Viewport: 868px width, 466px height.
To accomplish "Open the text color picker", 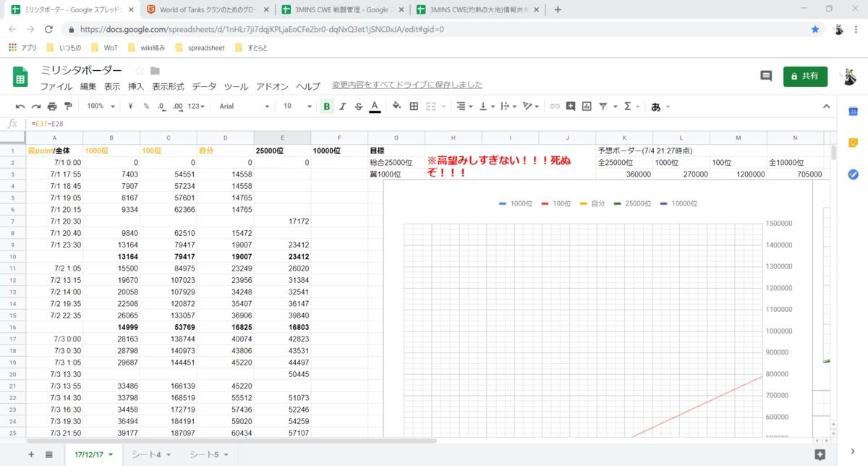I will (375, 106).
